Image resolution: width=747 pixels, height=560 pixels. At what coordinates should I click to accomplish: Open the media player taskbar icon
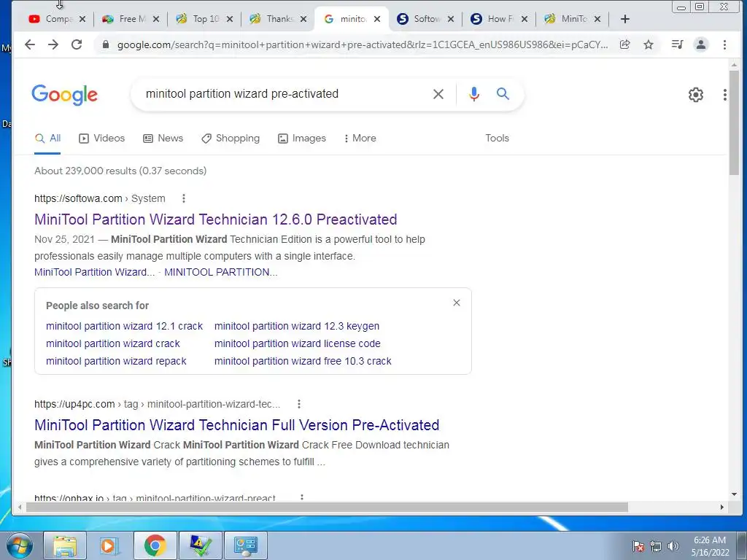[109, 545]
